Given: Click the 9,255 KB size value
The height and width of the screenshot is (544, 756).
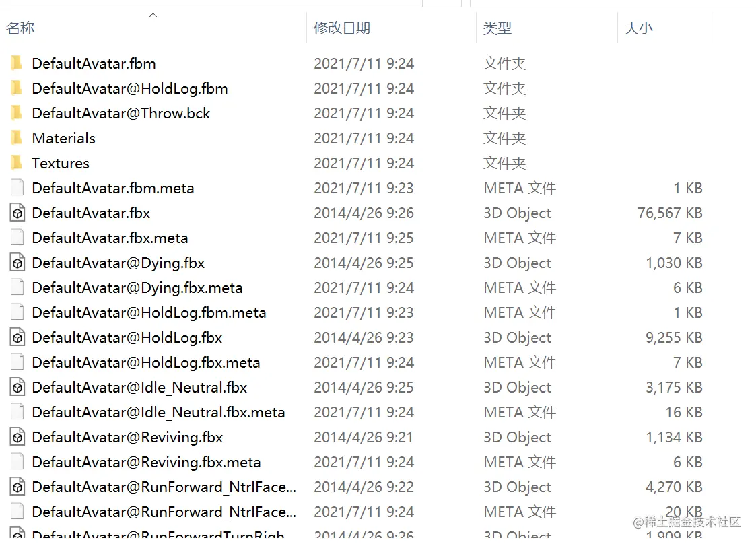Looking at the screenshot, I should (674, 337).
